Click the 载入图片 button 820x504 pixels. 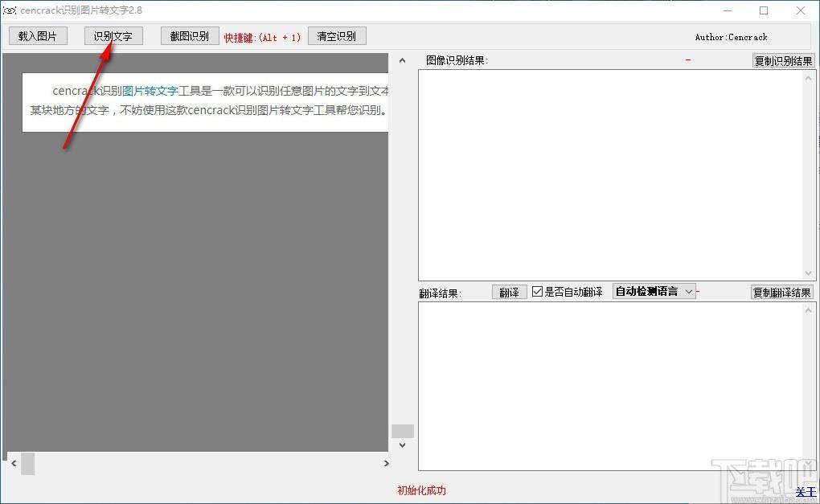[38, 36]
